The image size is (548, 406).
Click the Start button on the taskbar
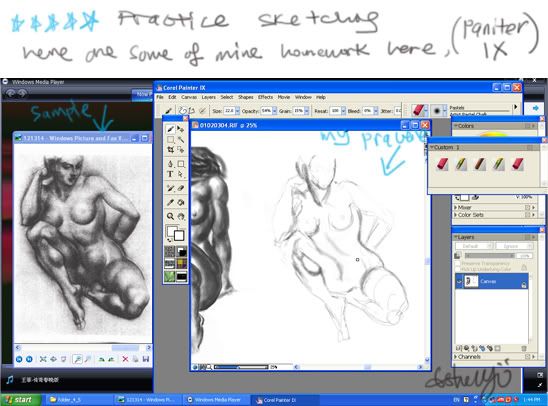20,400
